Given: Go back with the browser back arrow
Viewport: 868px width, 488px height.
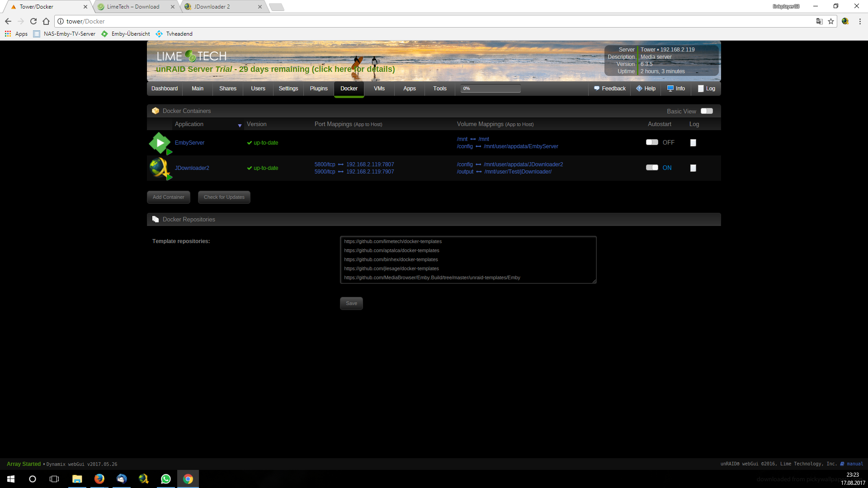Looking at the screenshot, I should [x=8, y=21].
